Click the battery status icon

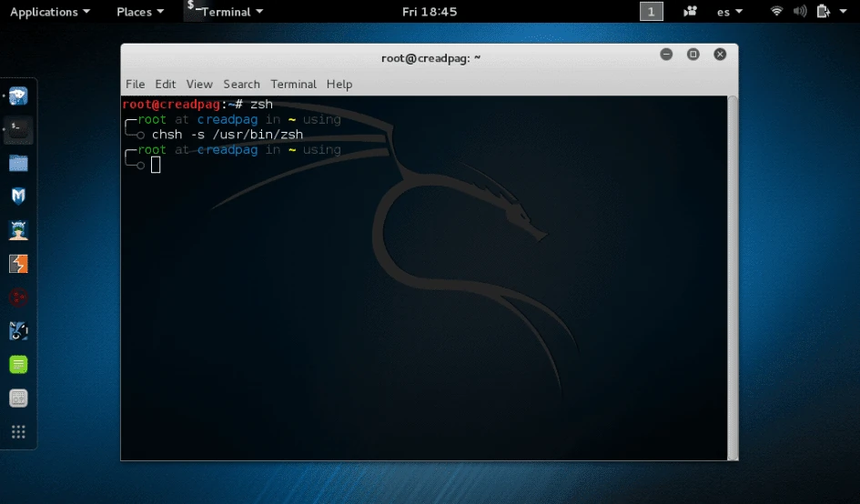click(x=823, y=11)
